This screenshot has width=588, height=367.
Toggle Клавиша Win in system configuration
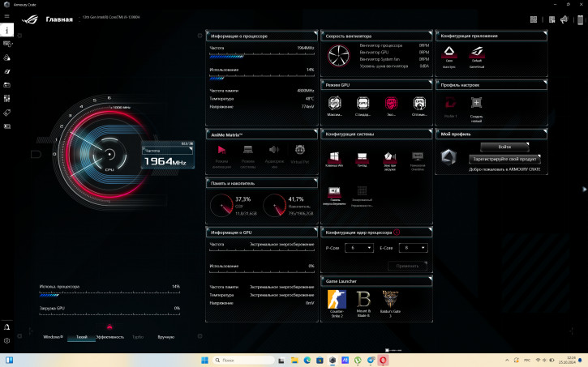point(334,159)
